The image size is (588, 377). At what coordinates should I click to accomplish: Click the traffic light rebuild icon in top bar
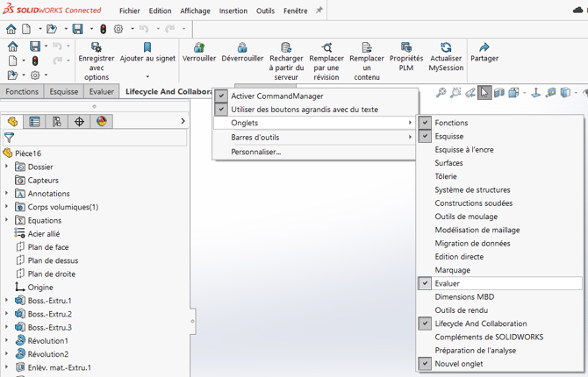103,29
